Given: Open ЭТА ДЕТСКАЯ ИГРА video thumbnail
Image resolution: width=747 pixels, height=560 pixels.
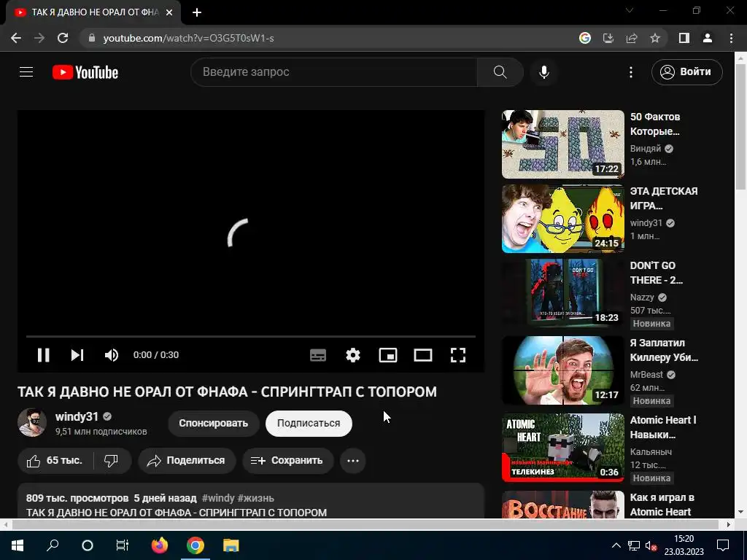Looking at the screenshot, I should (562, 219).
